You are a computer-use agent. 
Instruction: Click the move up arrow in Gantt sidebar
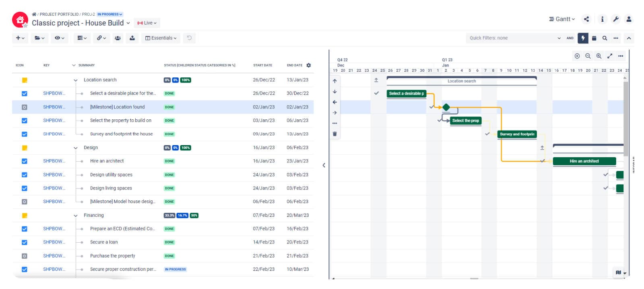(335, 81)
